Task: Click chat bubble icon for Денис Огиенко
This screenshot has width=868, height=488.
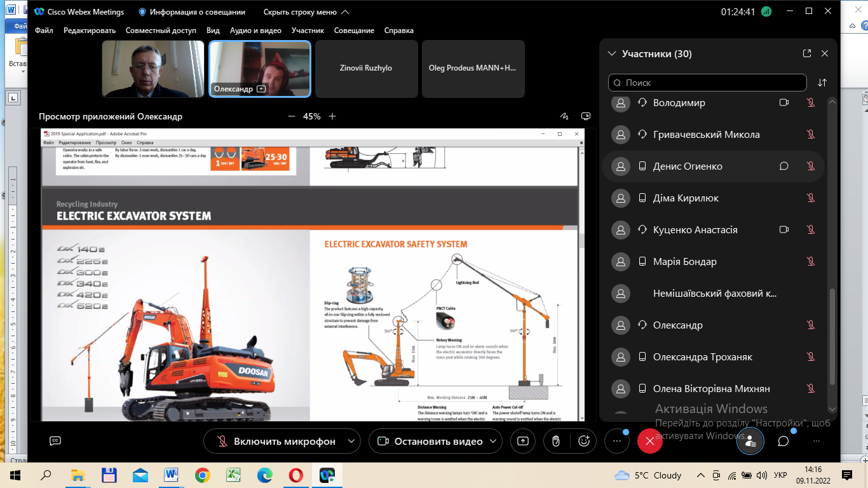Action: [x=784, y=166]
